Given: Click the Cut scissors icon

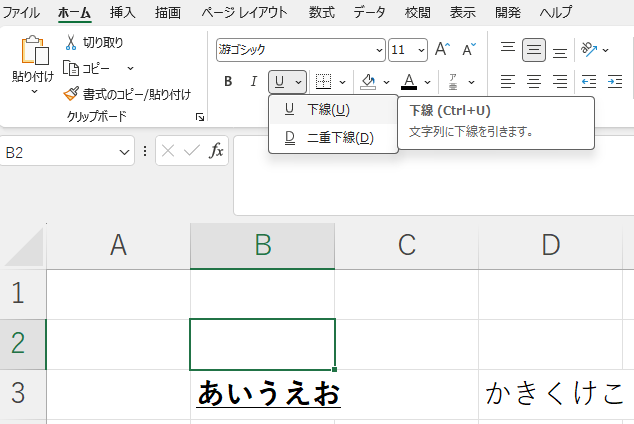Looking at the screenshot, I should point(71,42).
